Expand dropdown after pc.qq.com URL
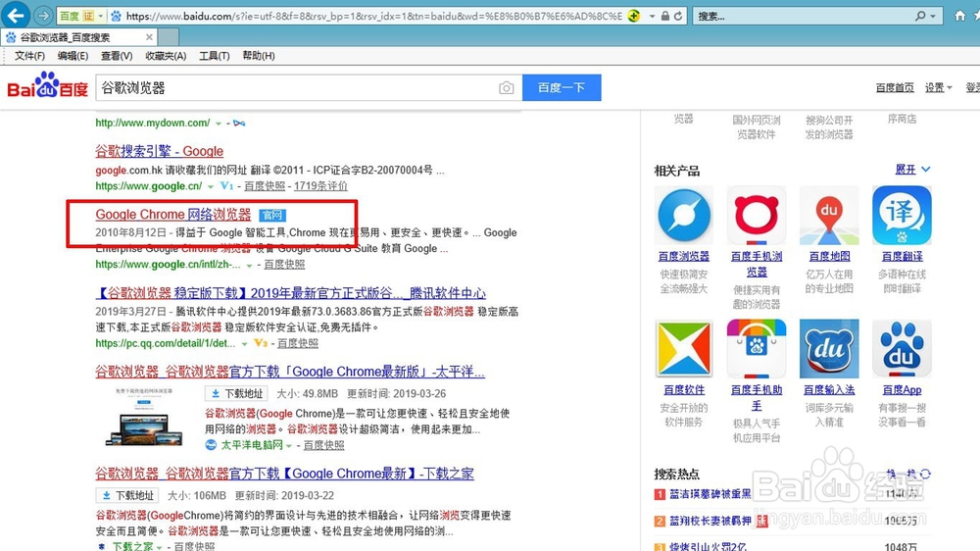Viewport: 980px width, 551px height. [x=244, y=343]
